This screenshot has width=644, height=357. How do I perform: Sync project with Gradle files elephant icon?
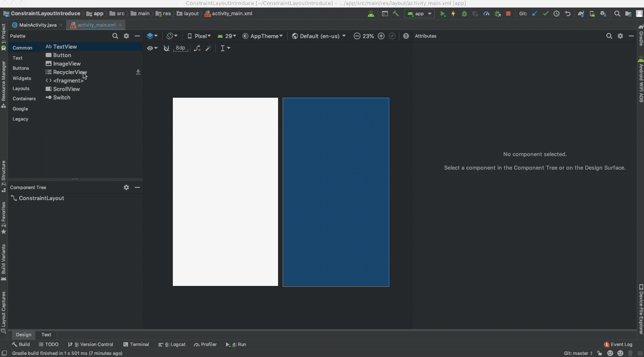pyautogui.click(x=581, y=14)
